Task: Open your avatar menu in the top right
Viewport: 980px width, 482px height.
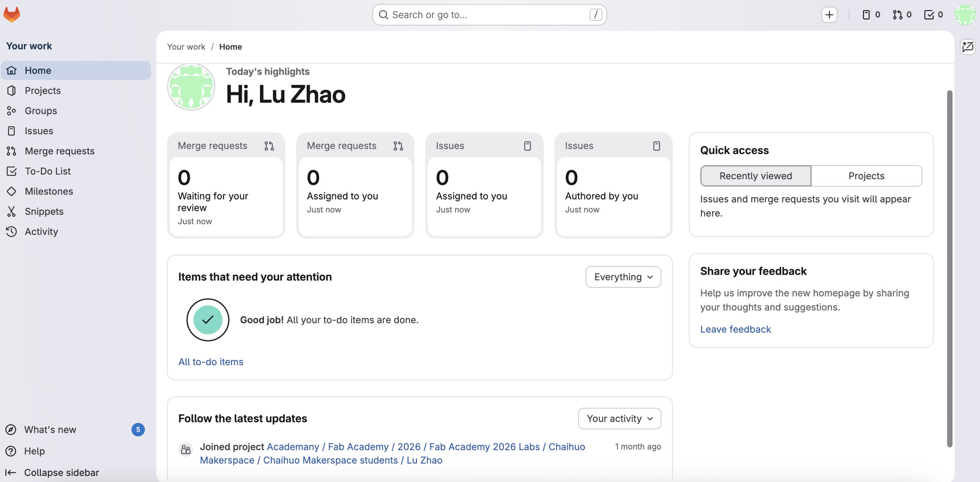Action: click(x=965, y=14)
